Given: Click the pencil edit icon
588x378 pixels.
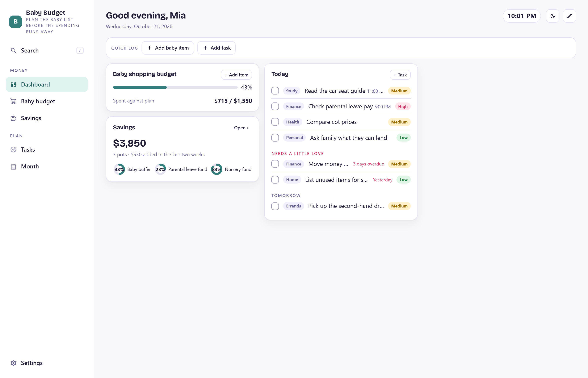Looking at the screenshot, I should click(569, 16).
